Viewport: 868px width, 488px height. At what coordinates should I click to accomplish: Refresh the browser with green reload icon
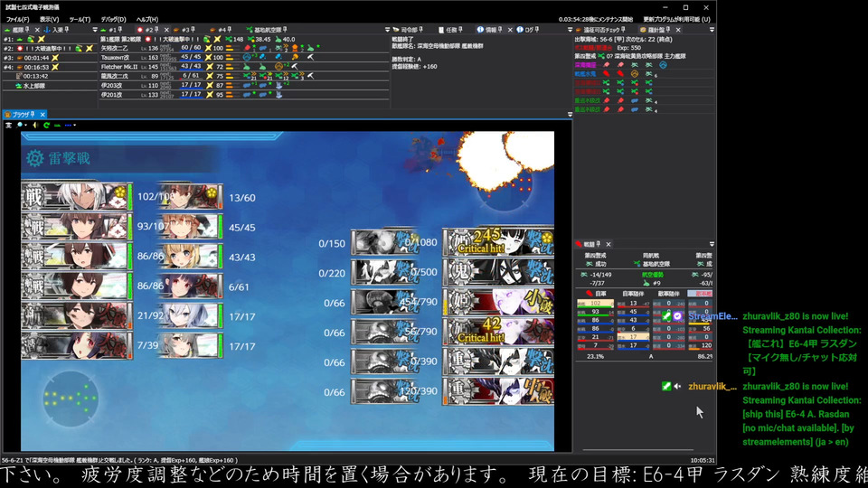[x=46, y=126]
